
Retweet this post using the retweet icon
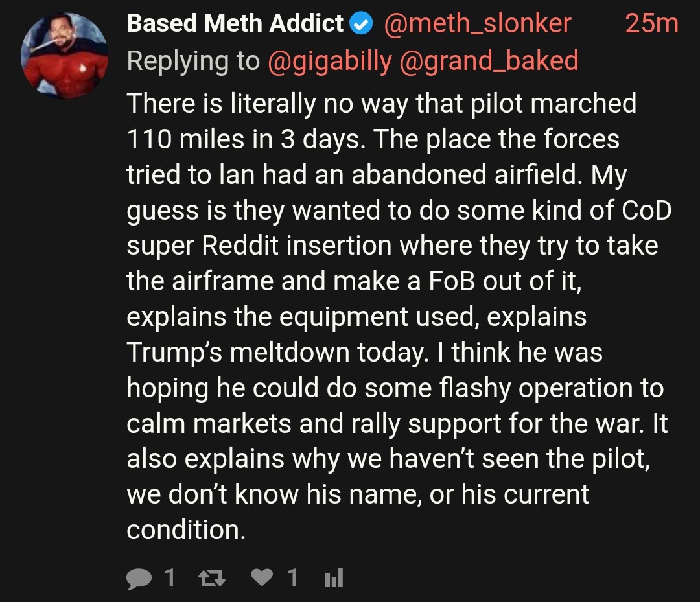coord(213,577)
